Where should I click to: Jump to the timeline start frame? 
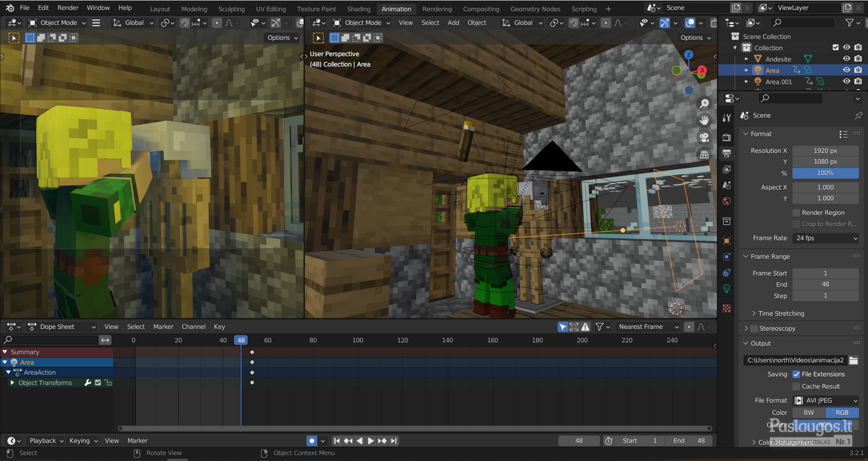[337, 441]
